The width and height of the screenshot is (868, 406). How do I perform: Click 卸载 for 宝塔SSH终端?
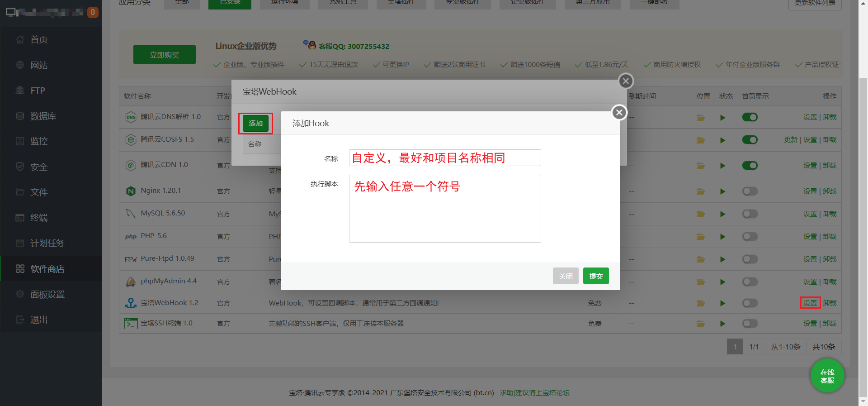pyautogui.click(x=830, y=324)
